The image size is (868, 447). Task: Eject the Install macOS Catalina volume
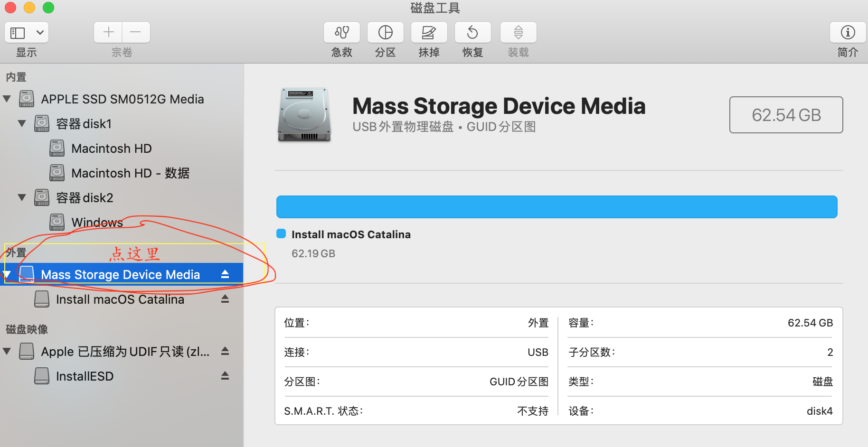pos(225,299)
